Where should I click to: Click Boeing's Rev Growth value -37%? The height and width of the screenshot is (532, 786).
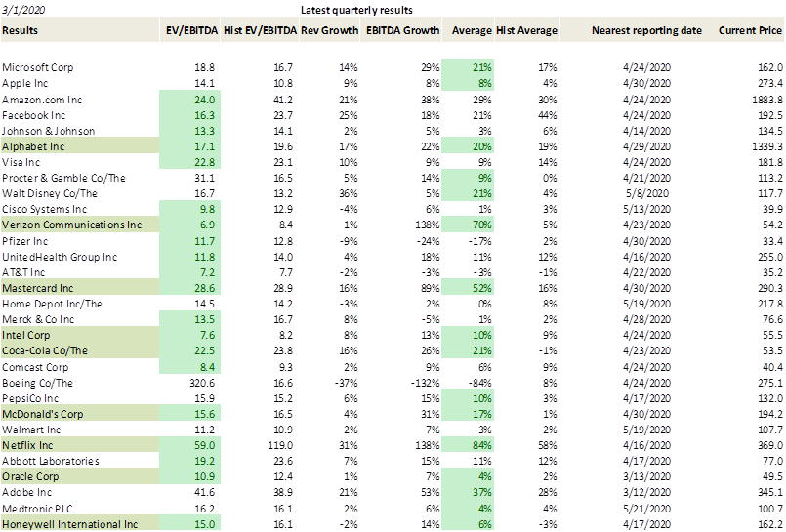[346, 383]
